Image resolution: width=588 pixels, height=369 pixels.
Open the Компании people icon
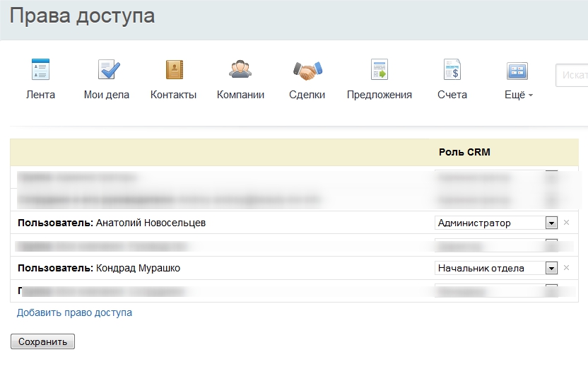point(240,70)
